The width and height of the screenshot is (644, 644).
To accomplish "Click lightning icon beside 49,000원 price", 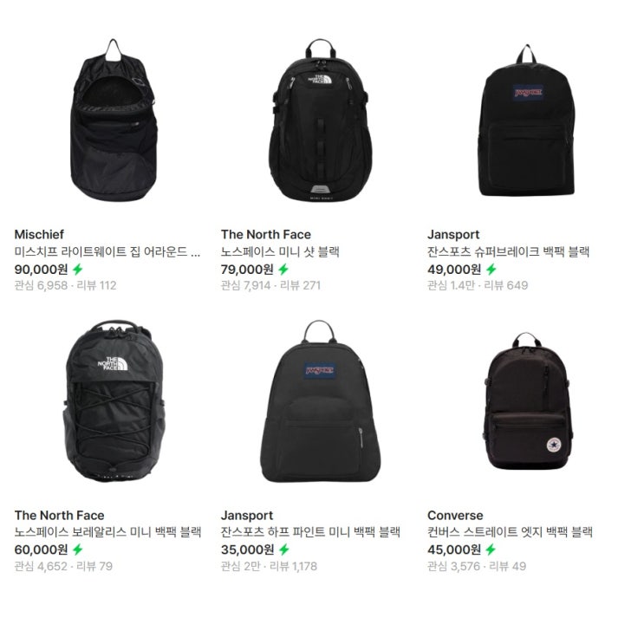I will click(x=491, y=270).
